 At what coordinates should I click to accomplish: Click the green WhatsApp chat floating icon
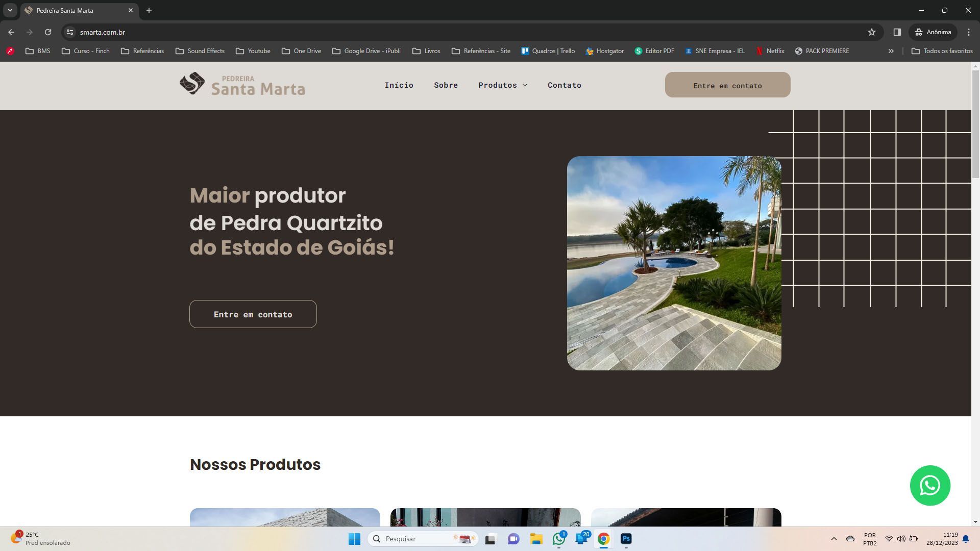(929, 485)
